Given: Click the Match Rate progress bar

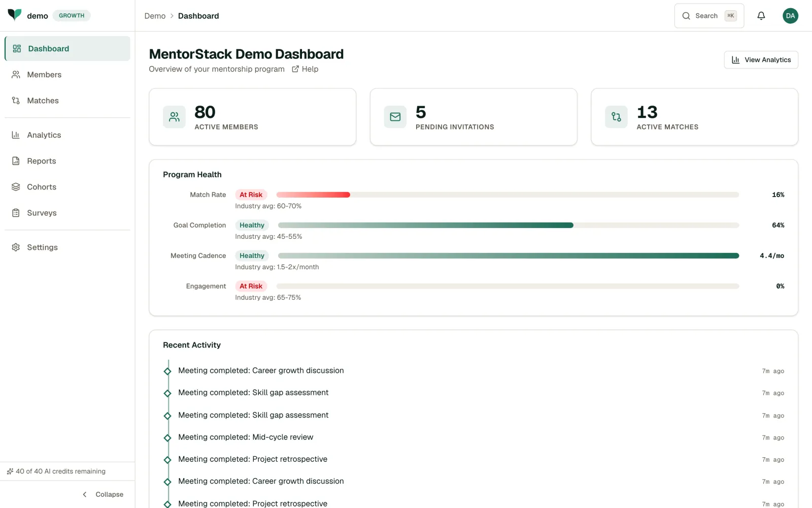Looking at the screenshot, I should click(x=507, y=195).
